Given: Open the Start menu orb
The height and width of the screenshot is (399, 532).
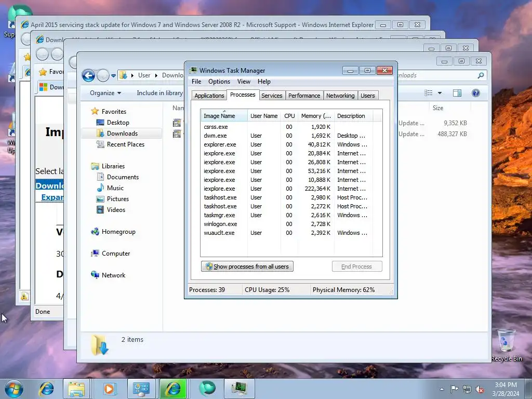Looking at the screenshot, I should [14, 389].
